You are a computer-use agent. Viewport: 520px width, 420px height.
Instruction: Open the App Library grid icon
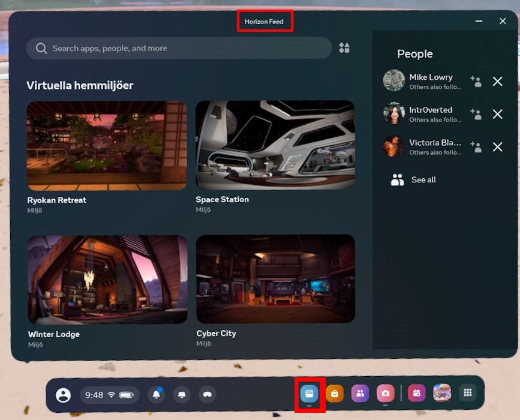468,393
